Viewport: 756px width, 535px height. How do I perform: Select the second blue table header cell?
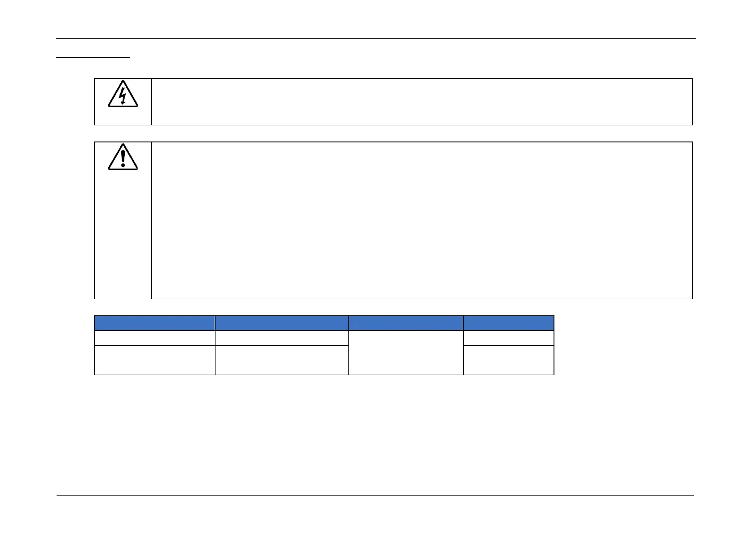[282, 323]
